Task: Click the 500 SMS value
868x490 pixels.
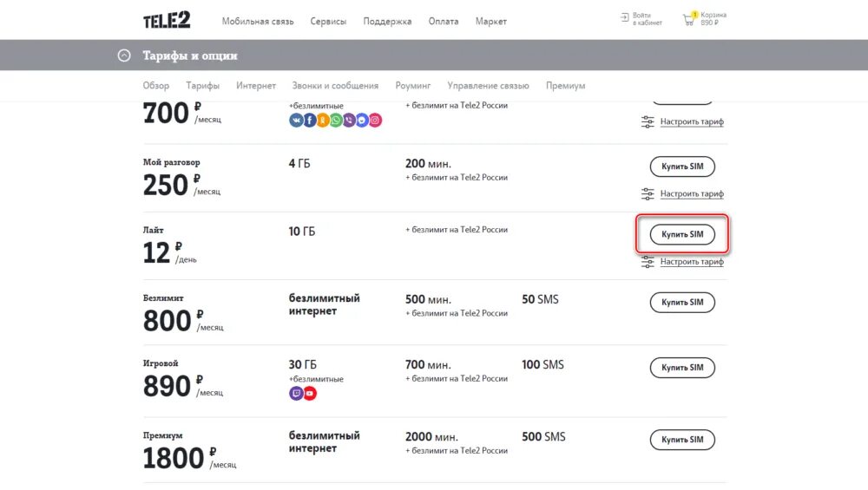Action: (543, 437)
